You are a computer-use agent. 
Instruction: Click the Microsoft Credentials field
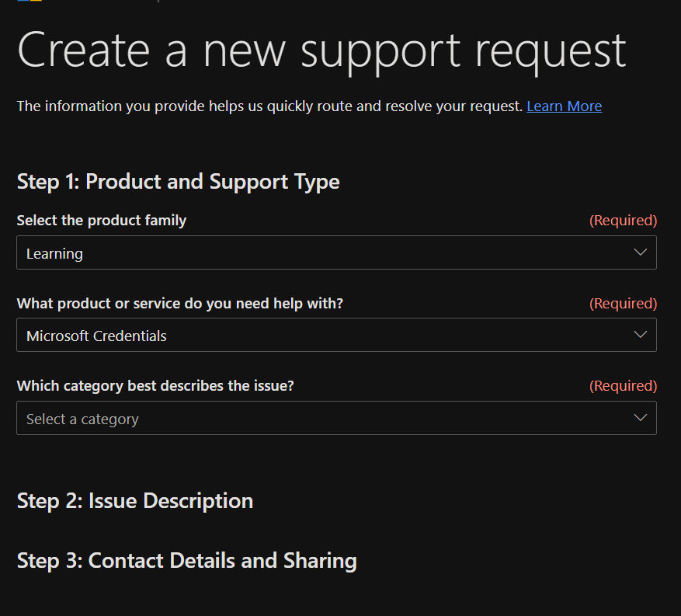(x=96, y=335)
